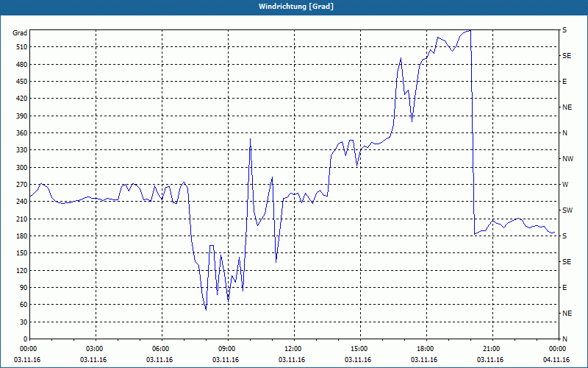Viewport: 588px width, 368px height.
Task: Pick the E compass label at 450 level
Action: tap(564, 82)
